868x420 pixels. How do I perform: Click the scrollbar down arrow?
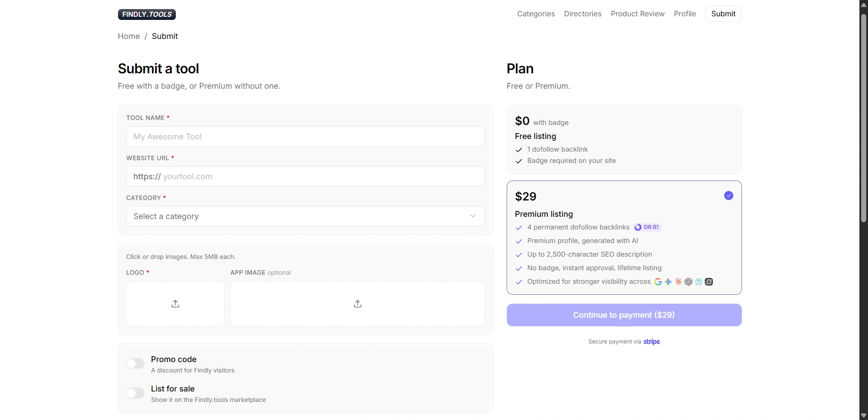[x=863, y=415]
